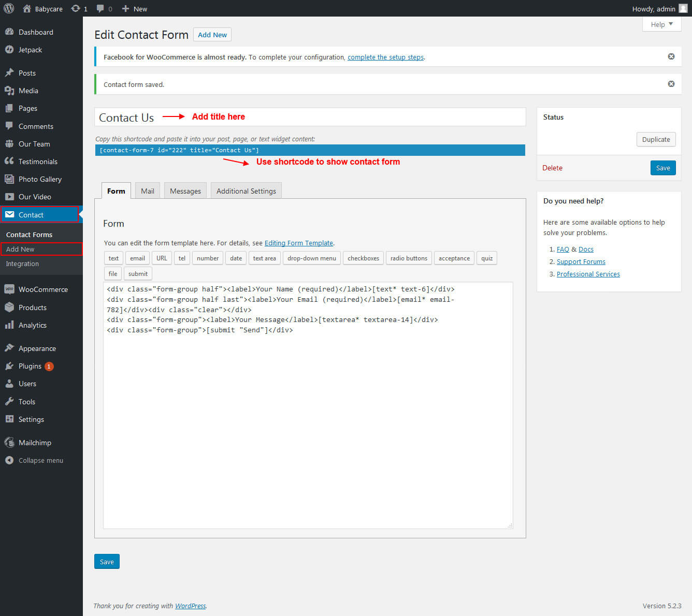Insert a checkboxes tag
This screenshot has height=616, width=692.
(x=363, y=258)
